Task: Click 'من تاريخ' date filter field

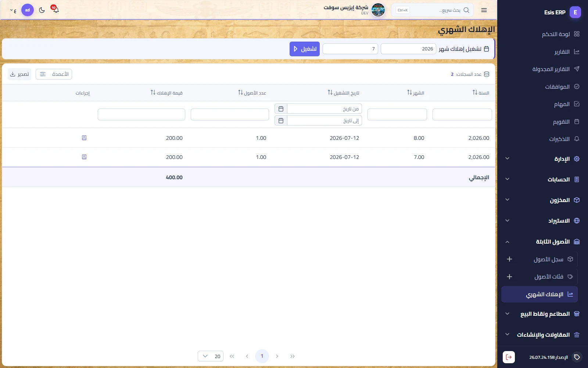Action: coord(325,109)
